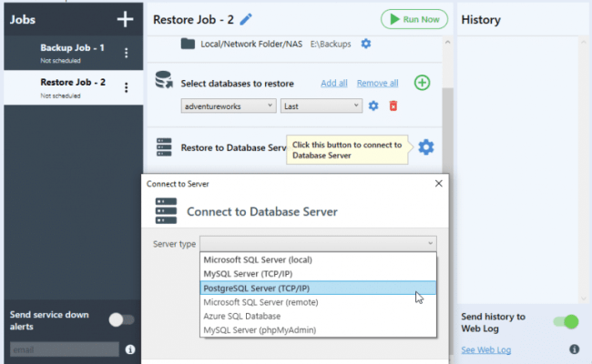Open adventureworks database dropdown
The height and width of the screenshot is (364, 592).
pyautogui.click(x=229, y=106)
